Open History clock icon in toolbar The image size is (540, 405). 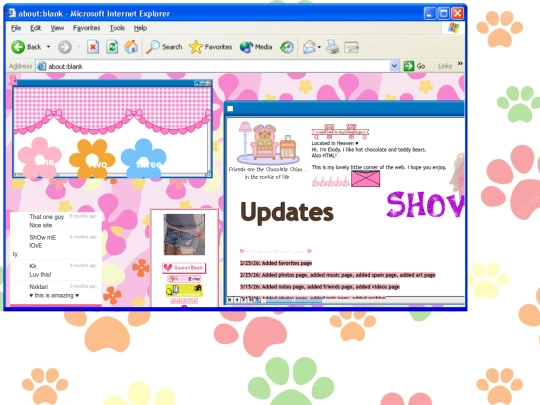(287, 47)
